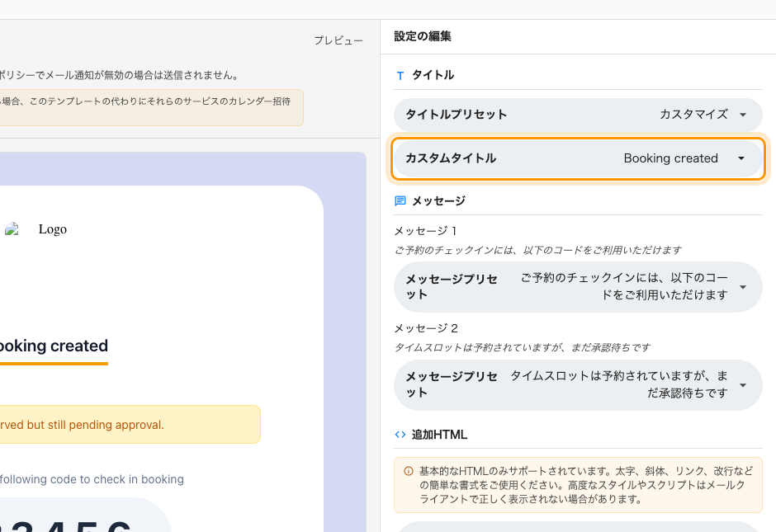
Task: Click the basic HTML support warning box
Action: pyautogui.click(x=578, y=485)
